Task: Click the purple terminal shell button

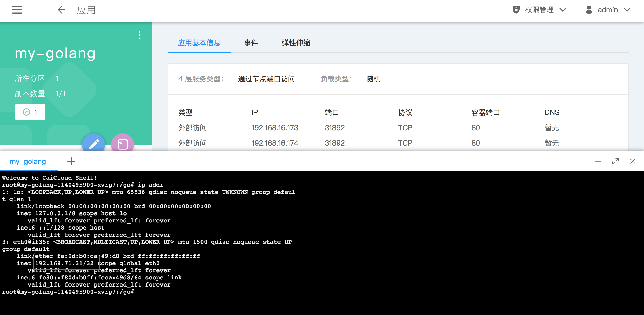Action: 123,144
